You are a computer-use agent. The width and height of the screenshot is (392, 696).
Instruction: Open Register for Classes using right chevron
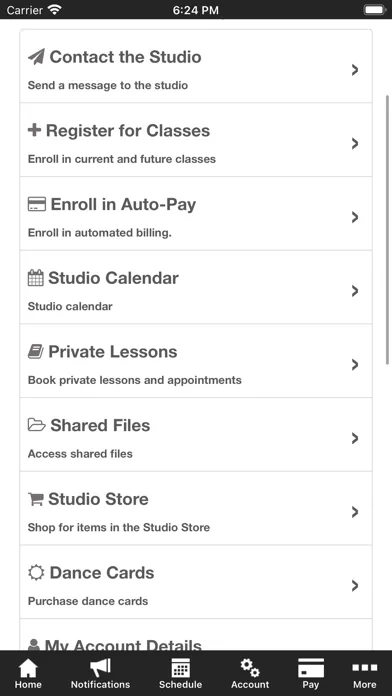coord(355,144)
